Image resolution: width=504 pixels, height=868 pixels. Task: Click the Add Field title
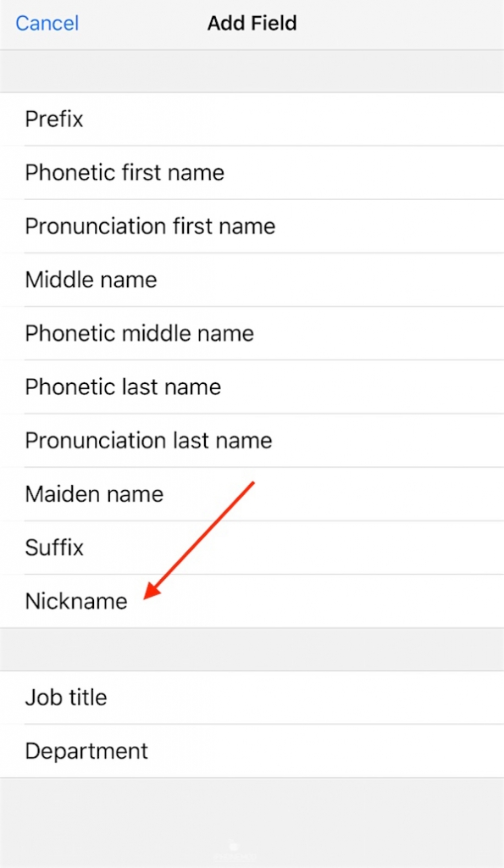252,23
